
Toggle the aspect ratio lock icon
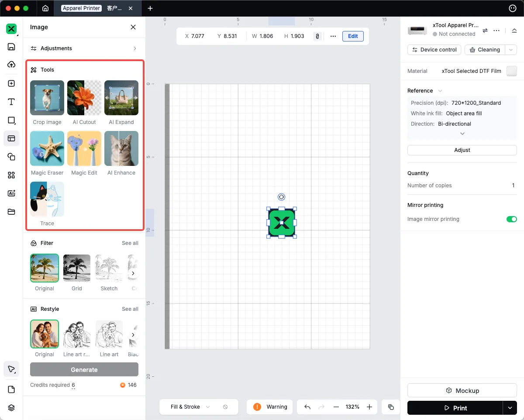(317, 36)
